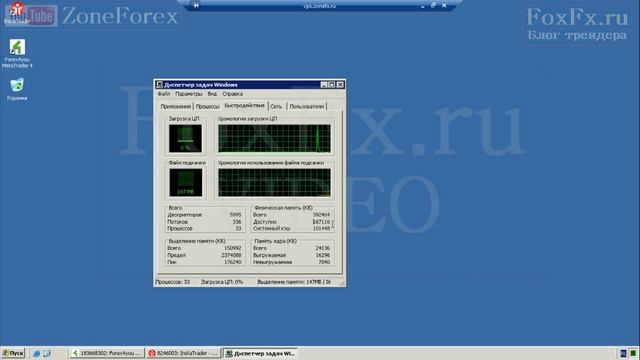
Task: Open the Справка menu
Action: click(233, 94)
